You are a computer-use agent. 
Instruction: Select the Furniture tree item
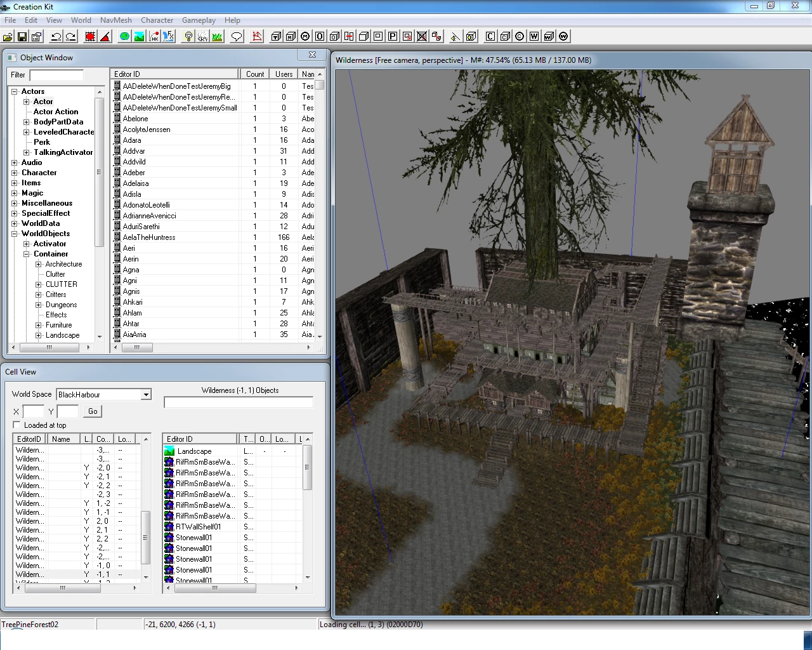pos(59,325)
